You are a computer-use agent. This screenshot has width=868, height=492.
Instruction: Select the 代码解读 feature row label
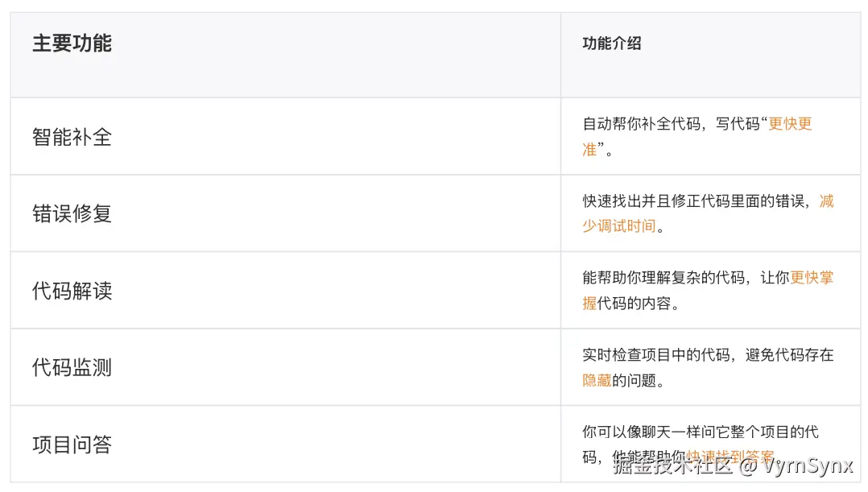point(72,291)
